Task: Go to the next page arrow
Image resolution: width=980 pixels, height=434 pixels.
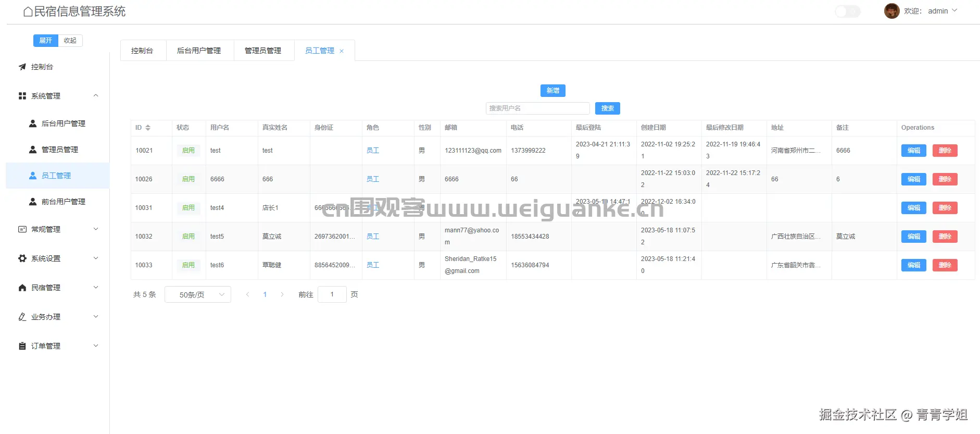Action: coord(282,294)
